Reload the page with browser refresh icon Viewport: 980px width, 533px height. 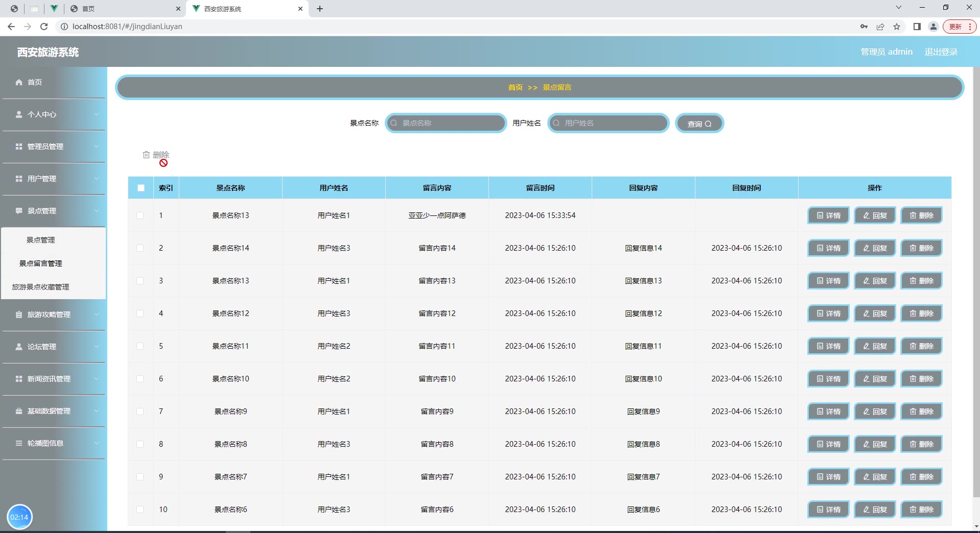click(44, 27)
